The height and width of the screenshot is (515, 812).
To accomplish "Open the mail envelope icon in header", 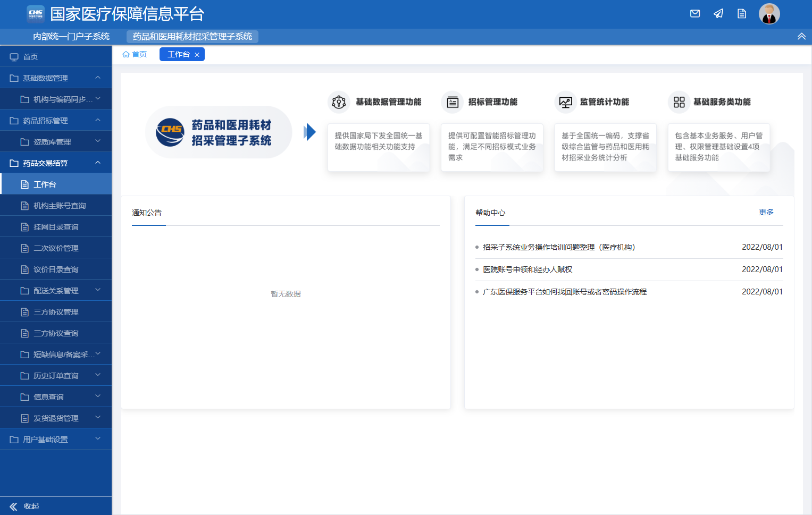I will (695, 14).
